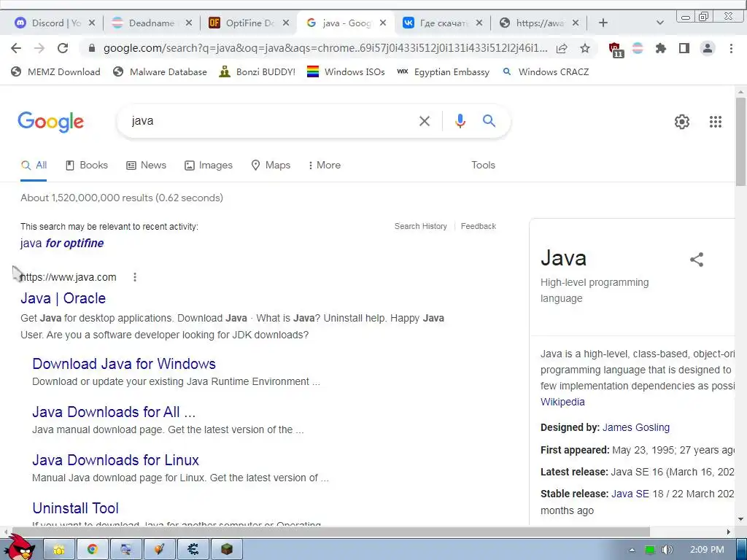Open the taskbar clock showing 2:09 PM
747x560 pixels.
(x=707, y=550)
